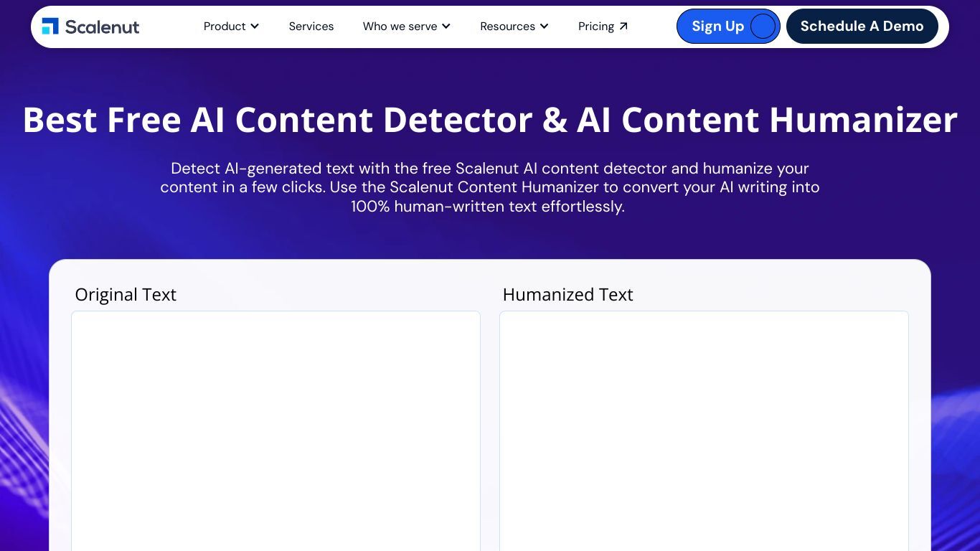Open the Who we serve menu

click(407, 27)
